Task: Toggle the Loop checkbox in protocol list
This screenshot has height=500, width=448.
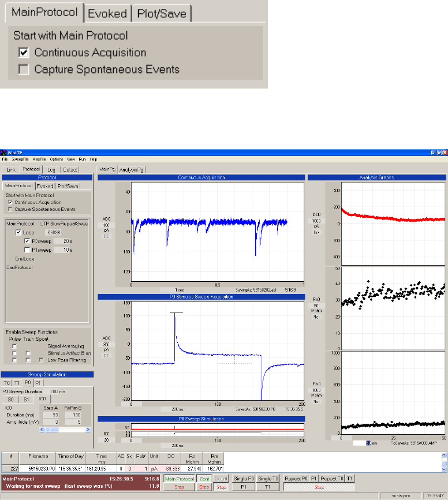Action: pos(19,232)
